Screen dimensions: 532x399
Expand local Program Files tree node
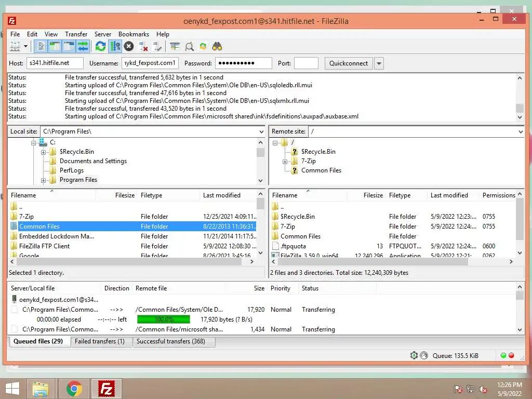[x=44, y=180]
